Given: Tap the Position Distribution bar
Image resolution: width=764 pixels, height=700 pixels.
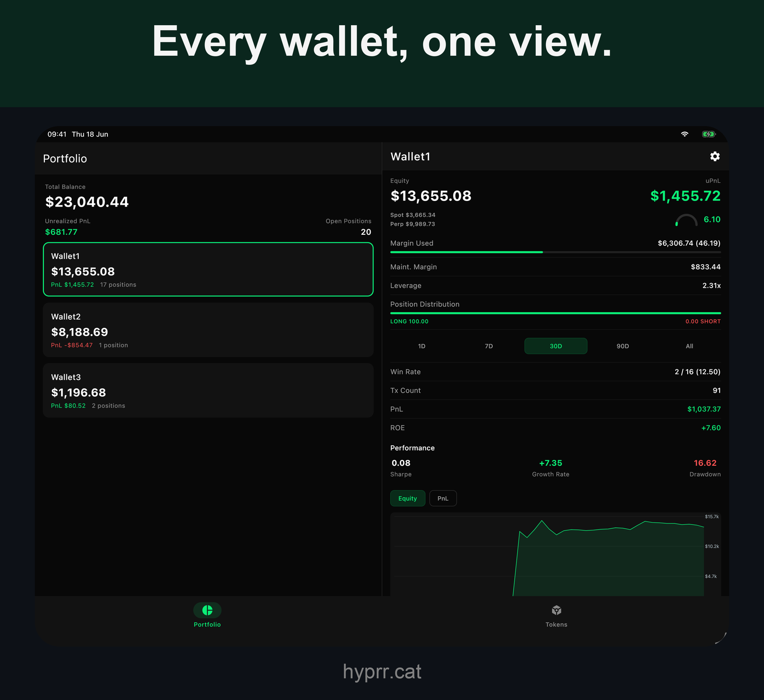Looking at the screenshot, I should [x=555, y=313].
